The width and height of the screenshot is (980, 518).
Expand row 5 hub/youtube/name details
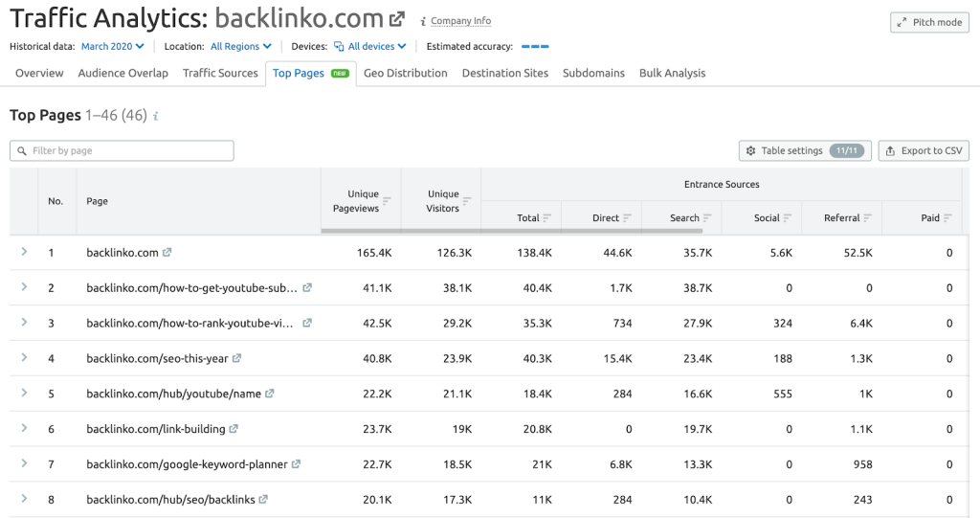coord(24,393)
